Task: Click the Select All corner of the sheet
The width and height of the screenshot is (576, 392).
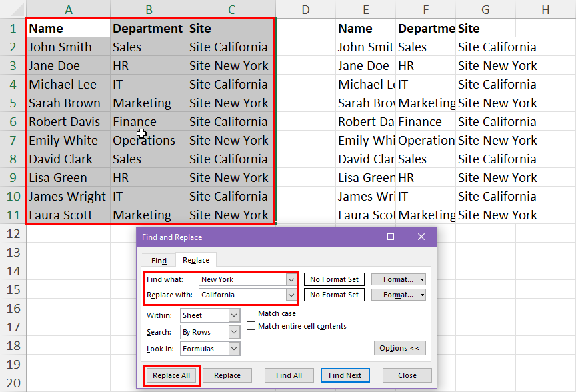Action: [x=13, y=9]
